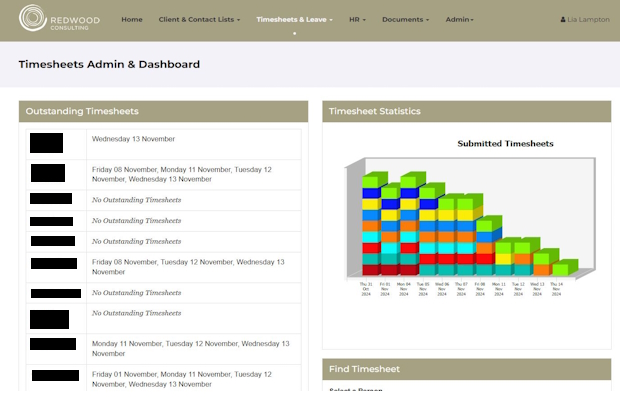Expand the Admin dropdown

coord(459,19)
